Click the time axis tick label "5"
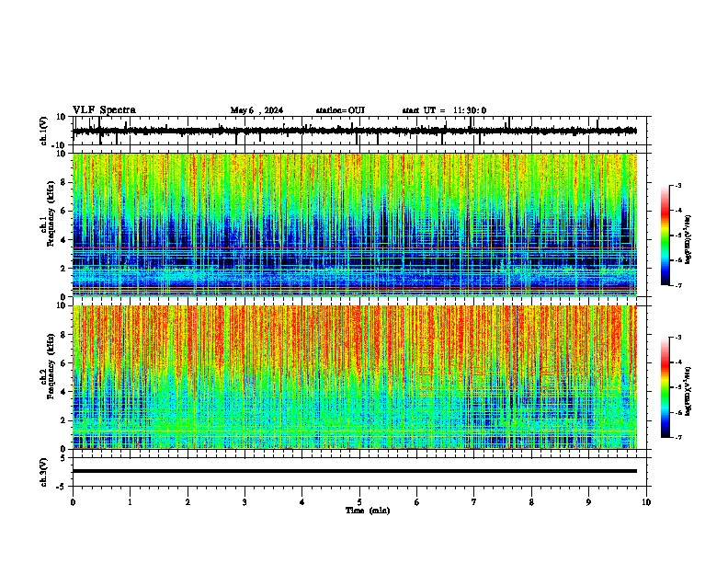 pos(359,502)
